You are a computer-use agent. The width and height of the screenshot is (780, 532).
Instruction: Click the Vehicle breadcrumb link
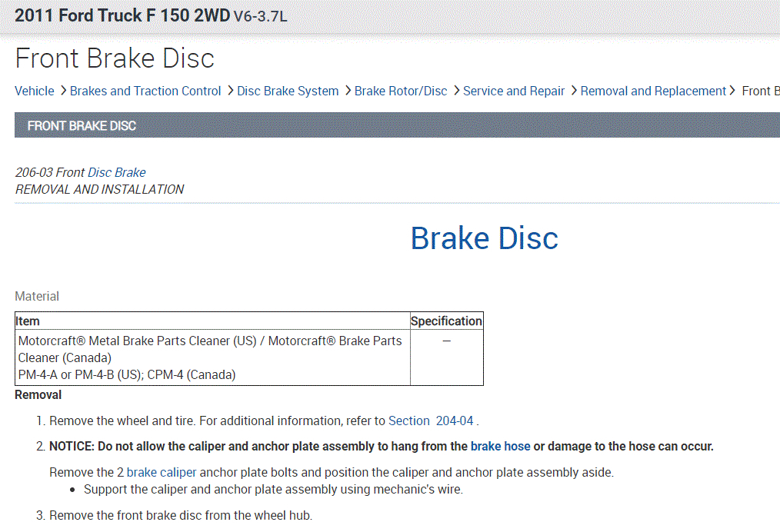coord(34,91)
